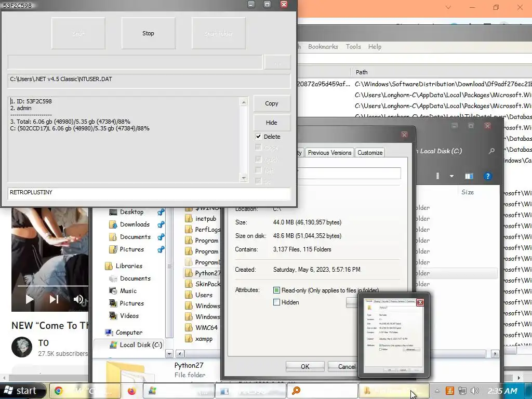The width and height of the screenshot is (532, 399).
Task: Sort results by the Path column
Action: pos(362,72)
